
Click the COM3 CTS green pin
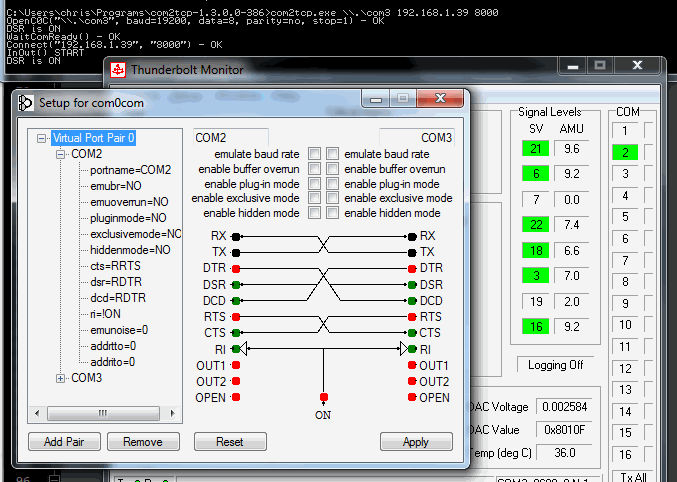pyautogui.click(x=412, y=333)
